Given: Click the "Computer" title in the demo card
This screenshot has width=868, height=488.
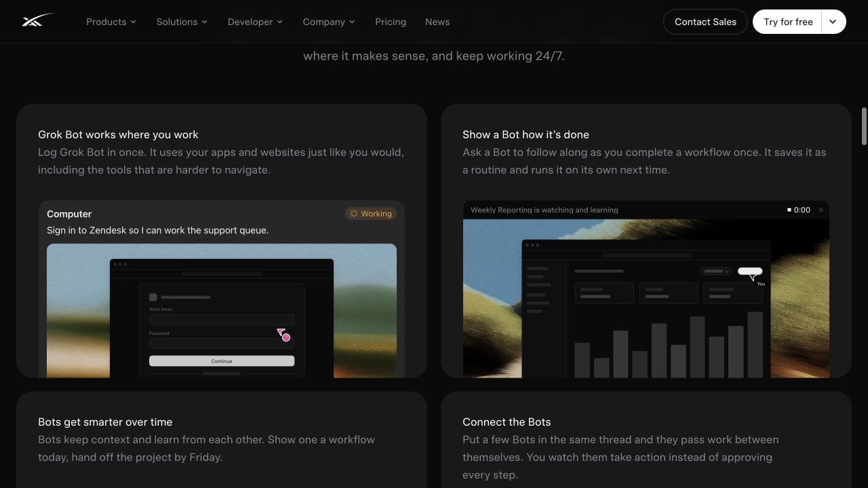Looking at the screenshot, I should [69, 213].
